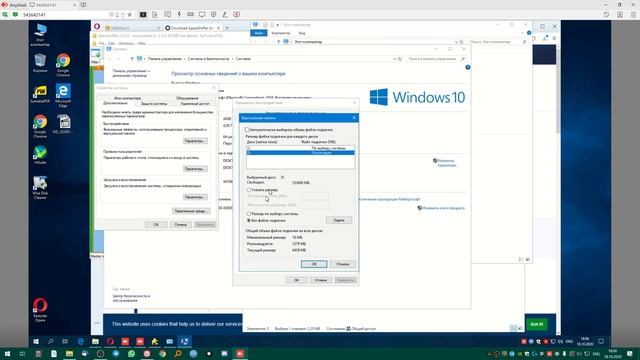This screenshot has width=640, height=360.
Task: Open Компьютер tab in Explorer ribbon
Action: pos(280,33)
